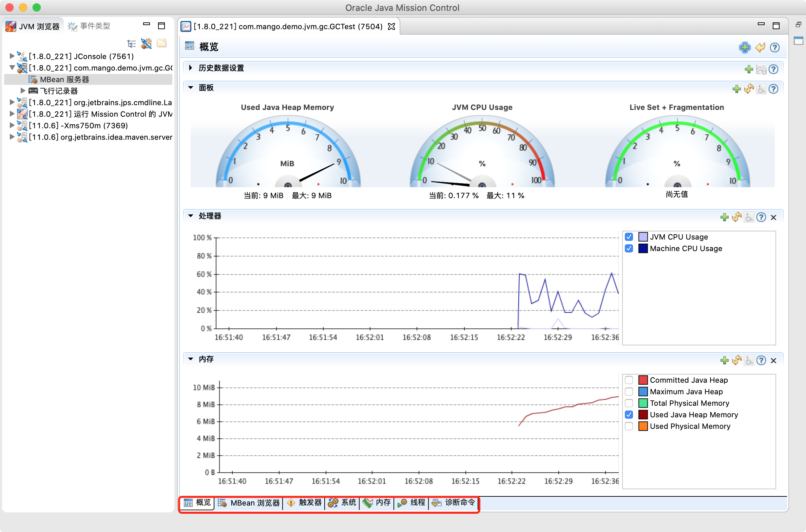Open 内存 bottom tab
This screenshot has width=806, height=532.
[377, 503]
